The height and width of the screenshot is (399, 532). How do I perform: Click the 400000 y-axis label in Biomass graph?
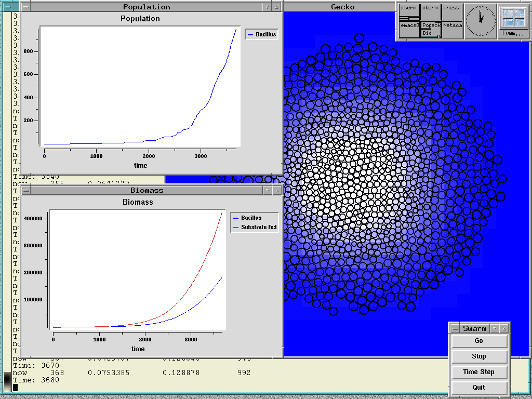tap(33, 219)
